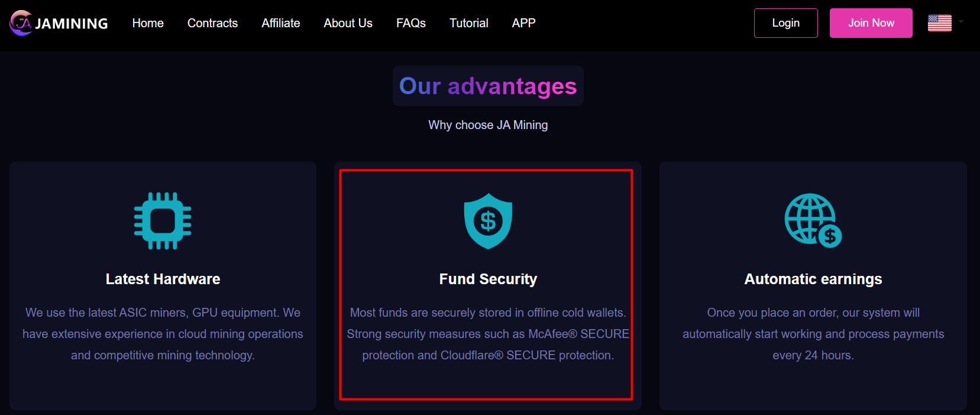Click the US flag language icon
This screenshot has width=980, height=415.
940,23
